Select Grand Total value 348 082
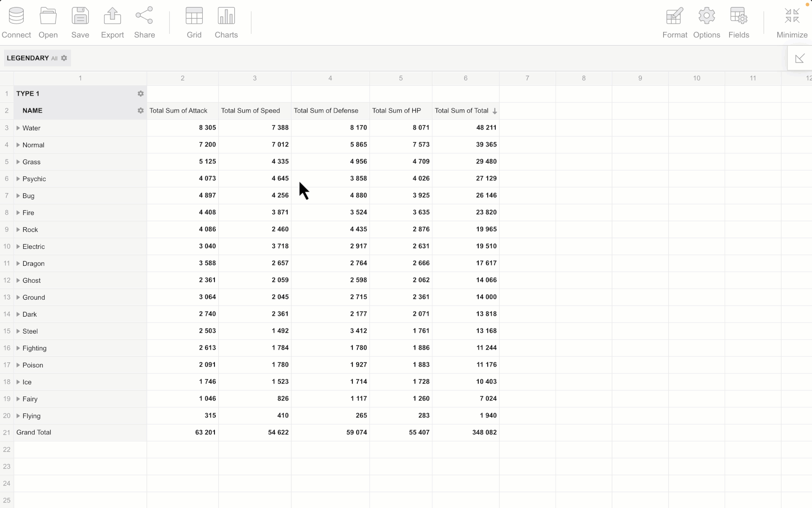Screen dimensions: 812x508 coord(466,432)
